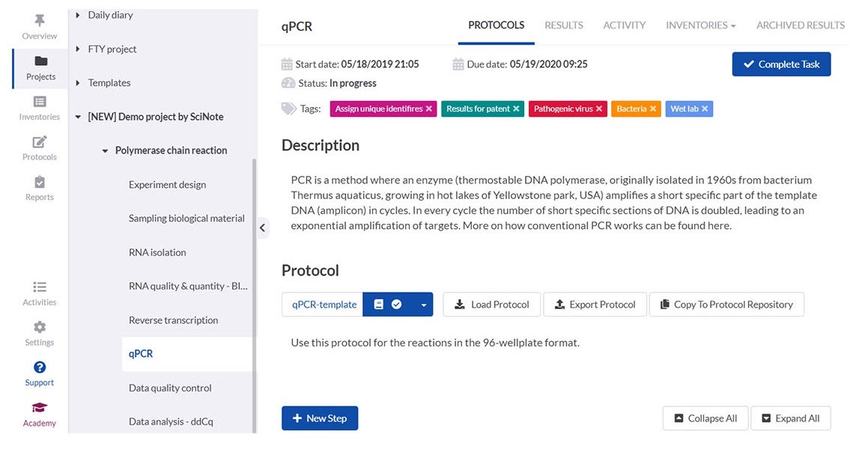Viewport: 868px width, 449px height.
Task: Remove the Pathogenic virus tag
Action: click(599, 109)
